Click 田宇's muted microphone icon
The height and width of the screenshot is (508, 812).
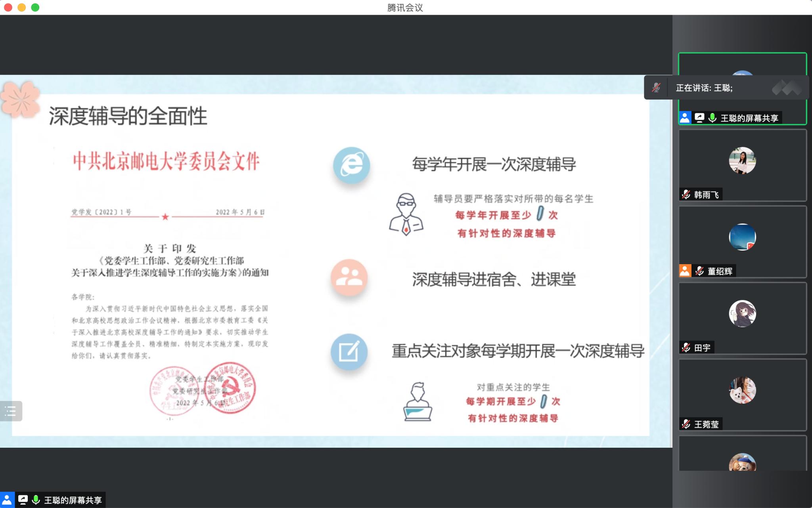[686, 347]
